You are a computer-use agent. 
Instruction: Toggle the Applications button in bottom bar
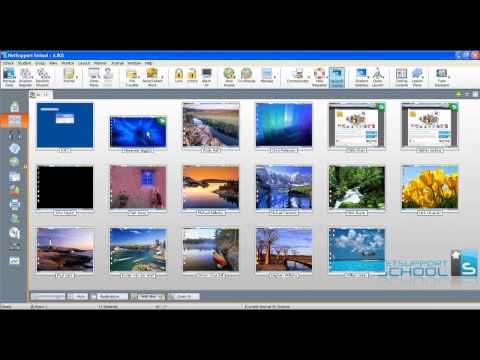pyautogui.click(x=109, y=296)
